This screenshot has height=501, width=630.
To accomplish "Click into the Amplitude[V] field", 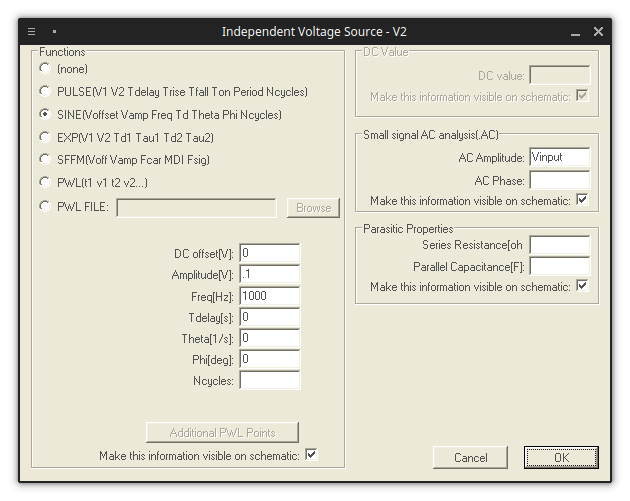I will 270,274.
